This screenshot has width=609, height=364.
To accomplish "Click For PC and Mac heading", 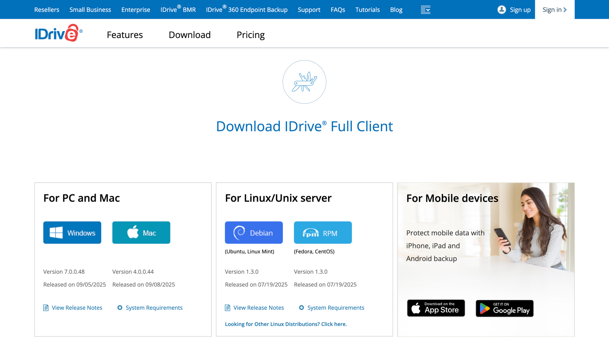I will pyautogui.click(x=82, y=198).
